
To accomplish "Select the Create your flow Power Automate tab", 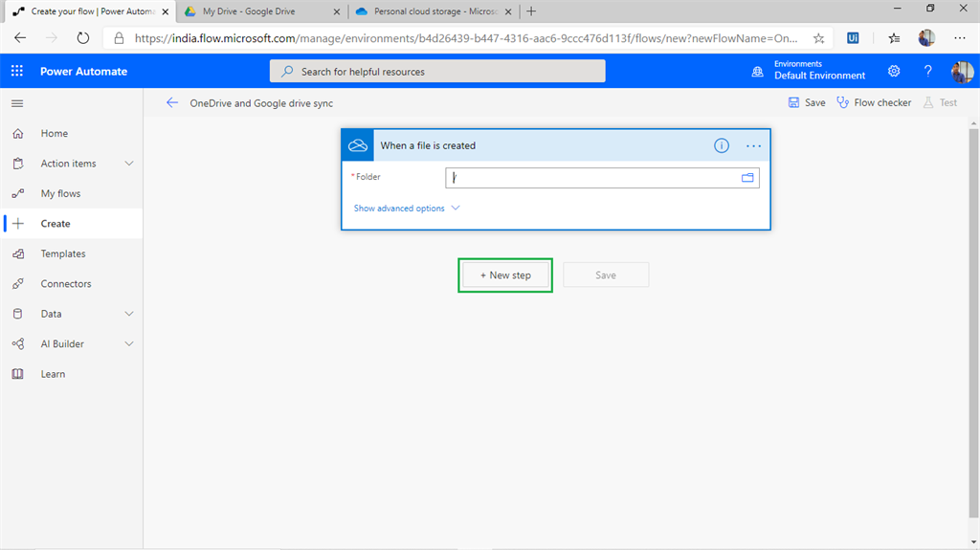I will [90, 11].
